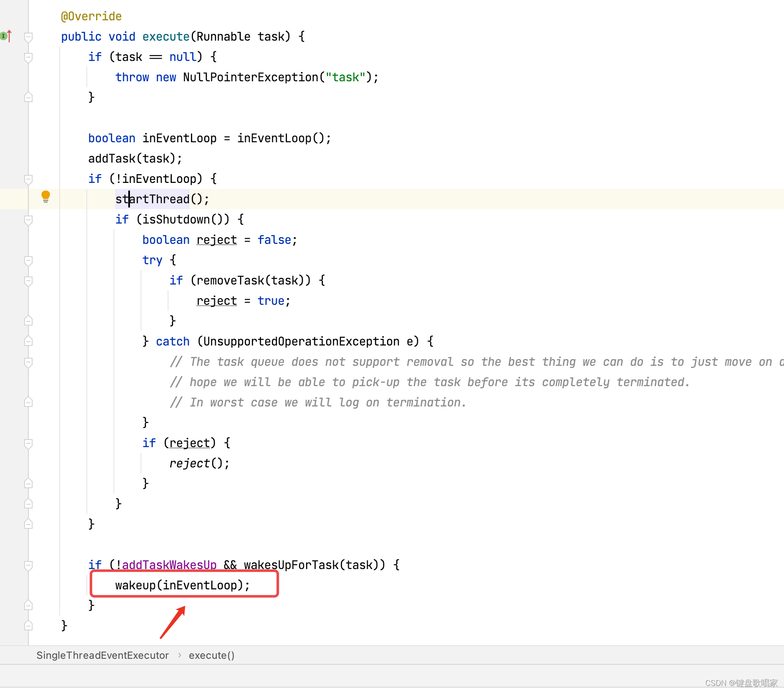The height and width of the screenshot is (691, 784).
Task: Click the addTask(task) call
Action: (x=132, y=159)
